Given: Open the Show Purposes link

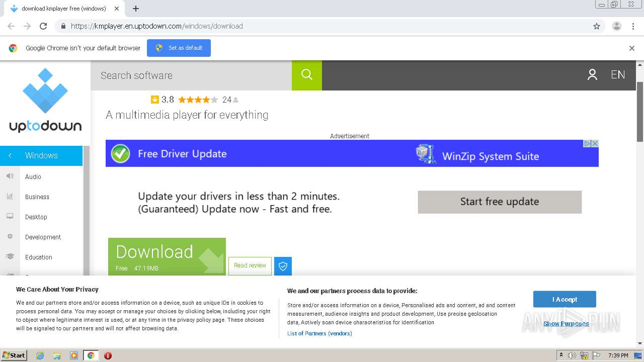Looking at the screenshot, I should [566, 324].
